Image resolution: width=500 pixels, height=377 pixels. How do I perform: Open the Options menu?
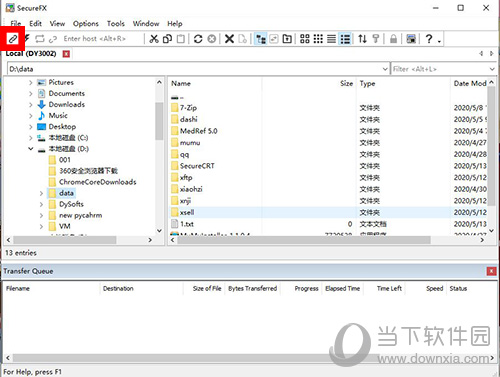[x=86, y=24]
